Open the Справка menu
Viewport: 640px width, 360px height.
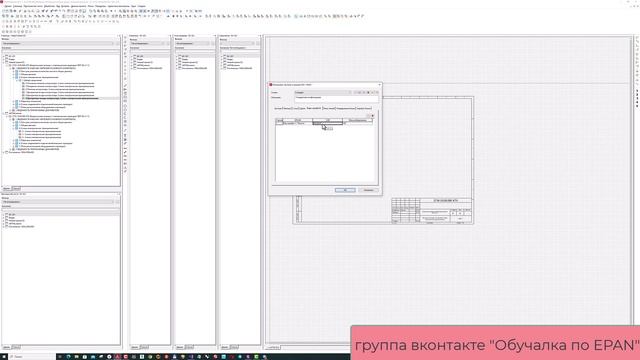click(x=141, y=7)
